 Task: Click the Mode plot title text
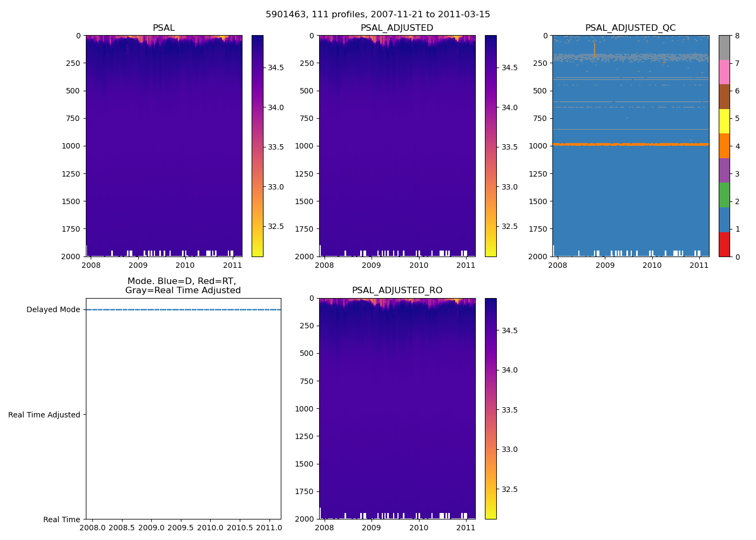183,286
